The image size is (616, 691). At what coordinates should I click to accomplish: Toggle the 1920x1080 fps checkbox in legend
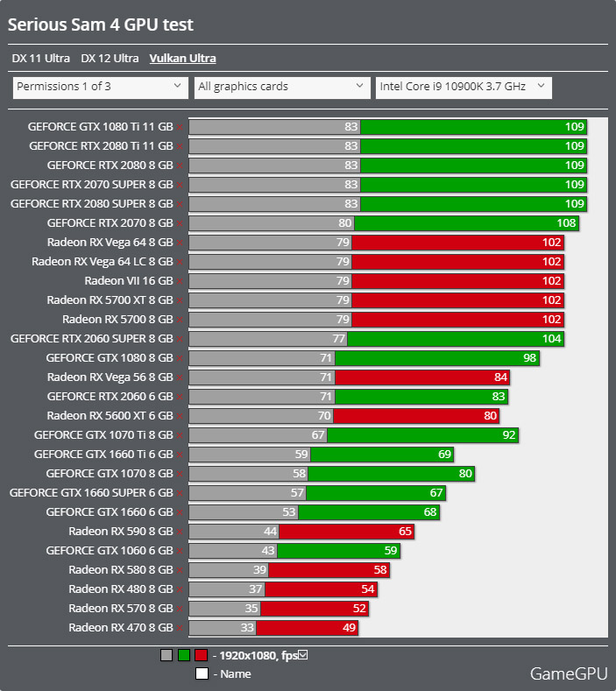pyautogui.click(x=303, y=655)
